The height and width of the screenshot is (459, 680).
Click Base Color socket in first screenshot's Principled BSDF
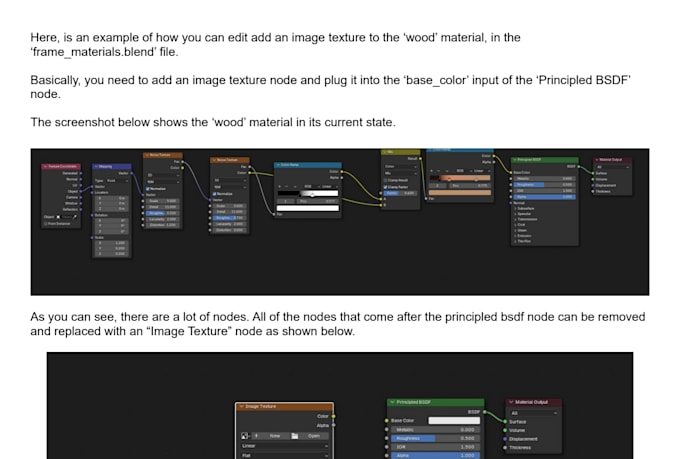[x=511, y=173]
